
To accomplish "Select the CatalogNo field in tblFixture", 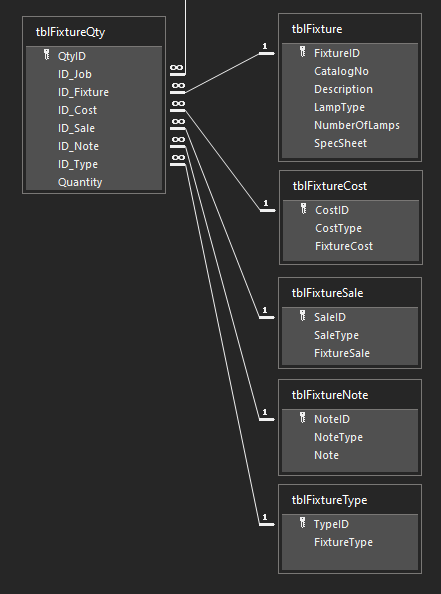I will pos(350,71).
